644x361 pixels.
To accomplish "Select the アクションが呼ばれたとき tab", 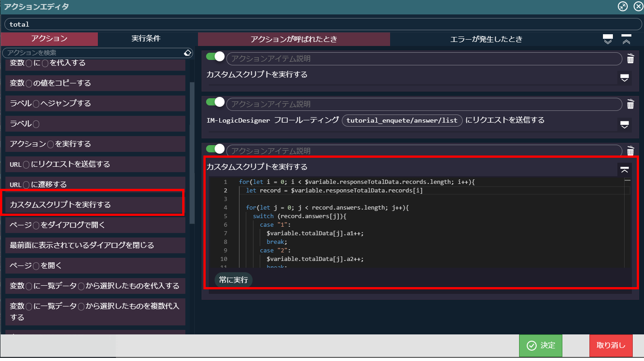I will point(294,39).
